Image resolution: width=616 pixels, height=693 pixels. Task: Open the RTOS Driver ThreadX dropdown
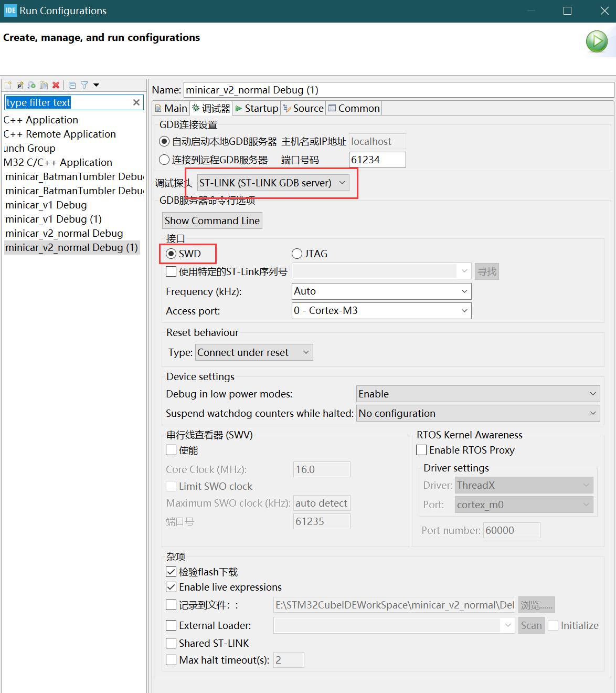point(524,485)
